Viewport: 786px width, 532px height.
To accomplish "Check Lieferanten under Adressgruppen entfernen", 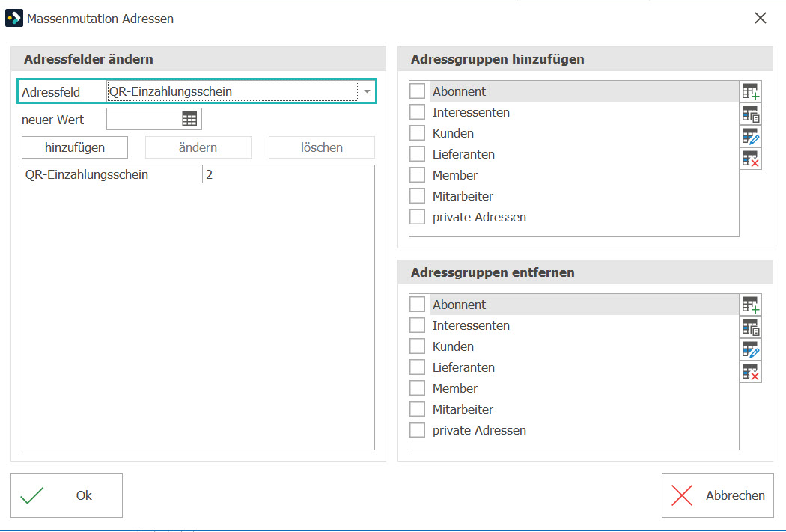I will pyautogui.click(x=417, y=367).
